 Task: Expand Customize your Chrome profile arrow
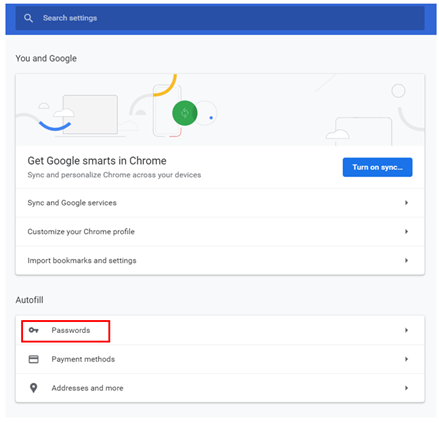[x=406, y=231]
